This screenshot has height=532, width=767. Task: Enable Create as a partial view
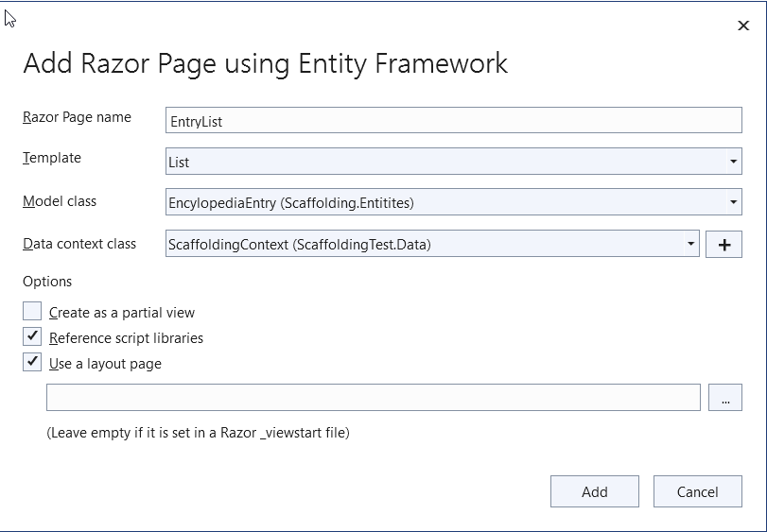(x=32, y=311)
